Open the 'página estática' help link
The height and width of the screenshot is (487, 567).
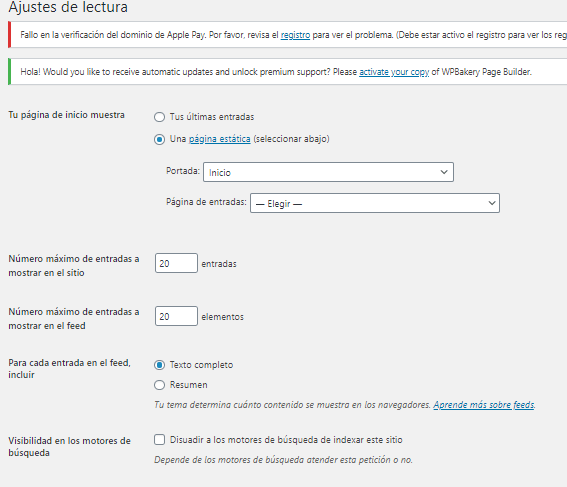tap(219, 139)
